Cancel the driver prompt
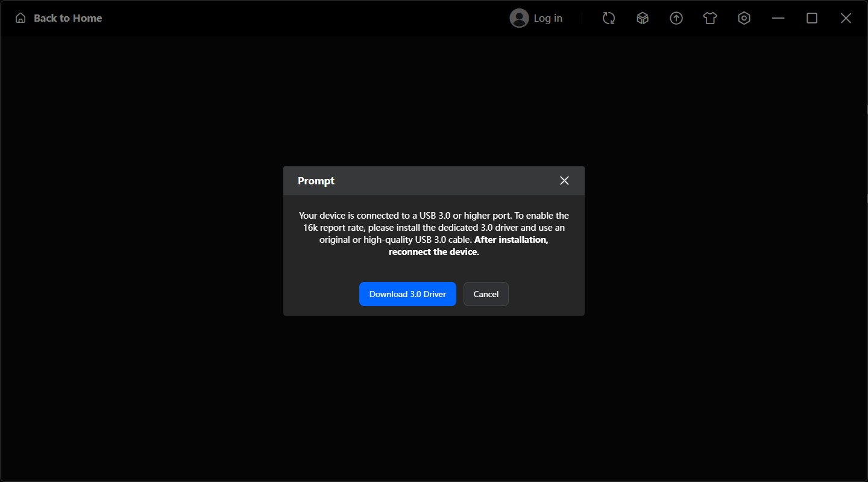 [486, 294]
